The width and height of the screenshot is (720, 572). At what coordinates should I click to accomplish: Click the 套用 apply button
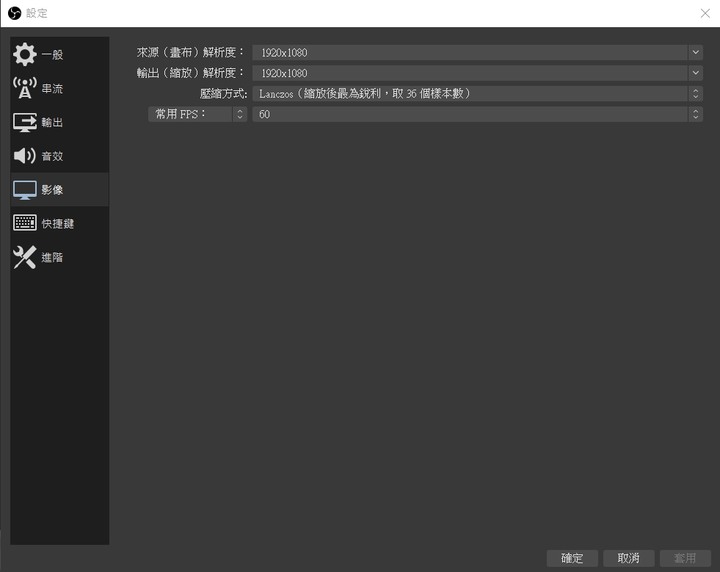[x=685, y=558]
